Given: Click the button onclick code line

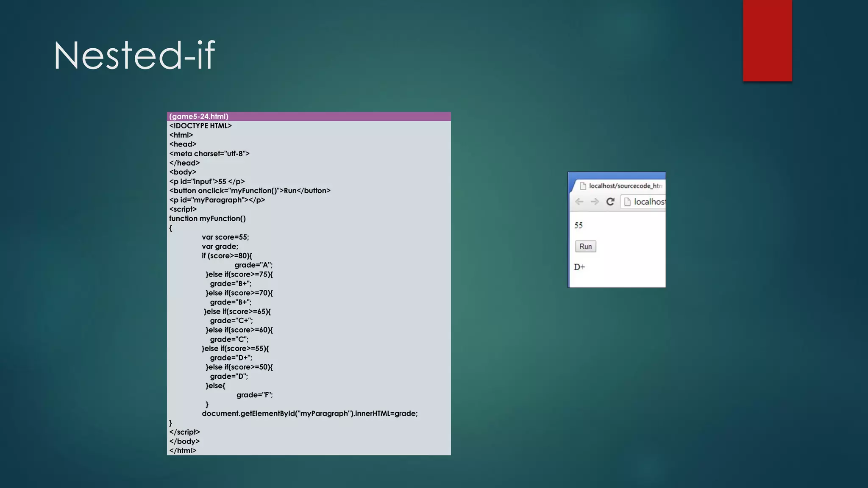Looking at the screenshot, I should (x=250, y=191).
